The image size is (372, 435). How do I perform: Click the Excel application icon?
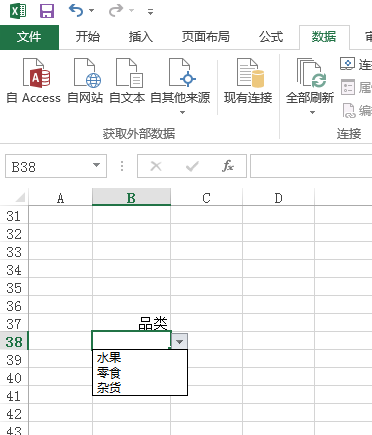pos(18,11)
